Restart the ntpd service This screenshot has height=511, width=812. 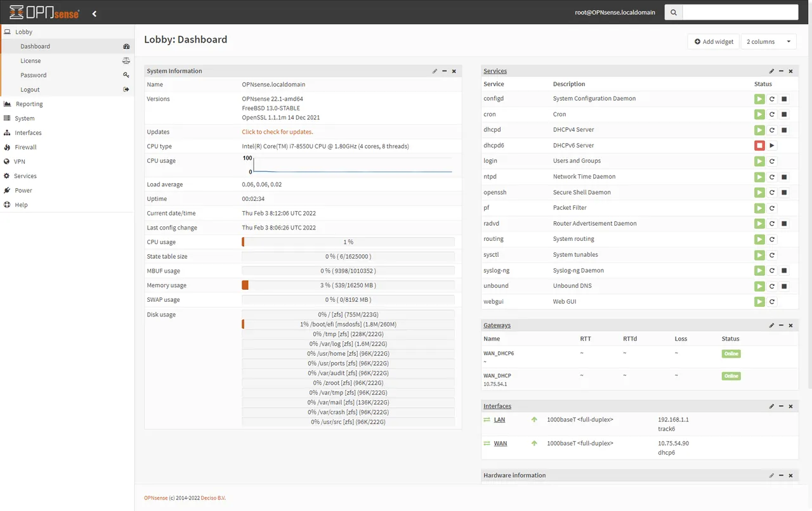click(x=772, y=177)
